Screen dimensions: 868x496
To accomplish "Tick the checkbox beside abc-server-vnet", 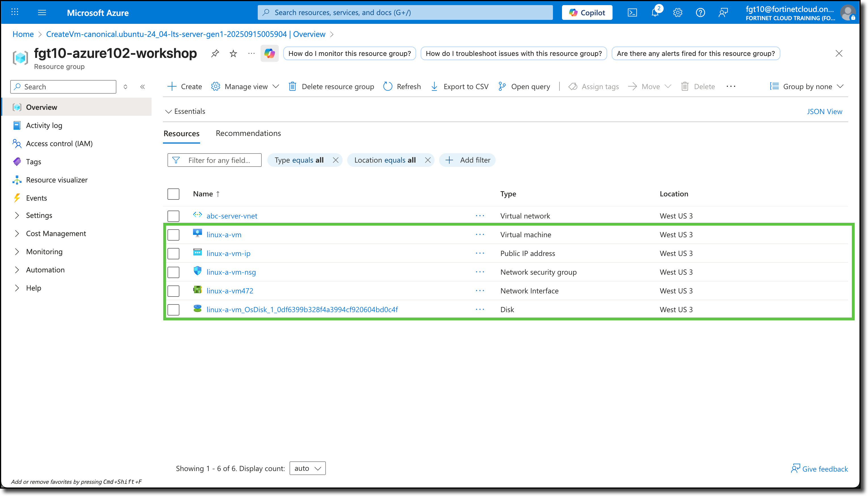I will (173, 216).
